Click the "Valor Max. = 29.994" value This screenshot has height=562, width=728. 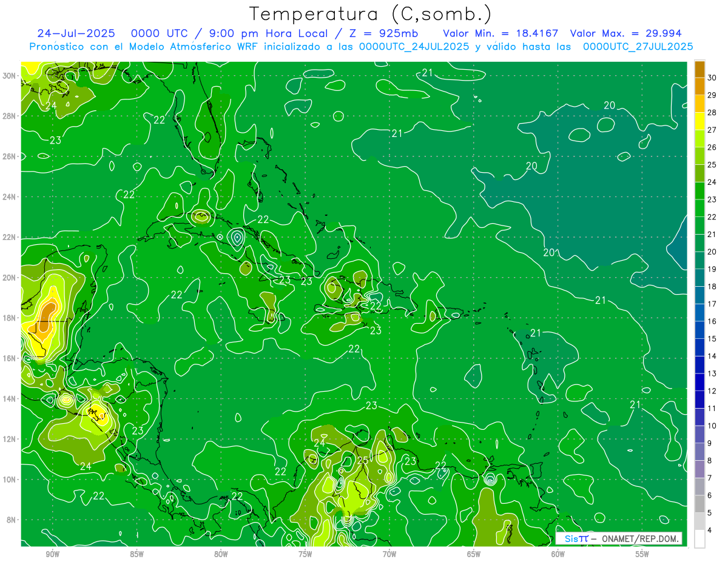coord(626,33)
